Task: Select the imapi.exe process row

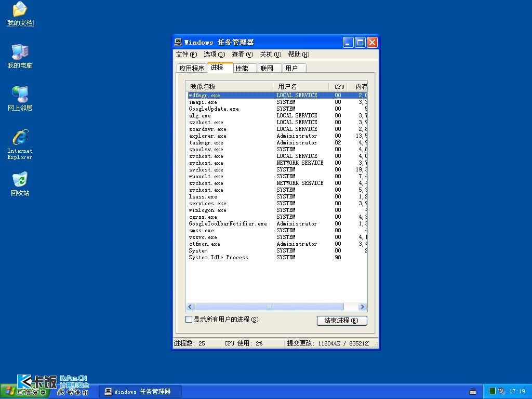Action: 277,102
